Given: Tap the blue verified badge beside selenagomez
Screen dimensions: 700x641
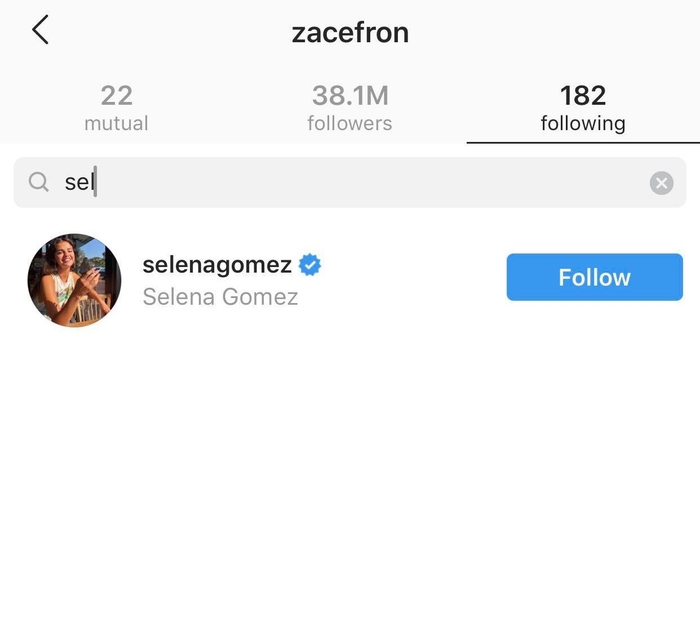Looking at the screenshot, I should [x=310, y=265].
